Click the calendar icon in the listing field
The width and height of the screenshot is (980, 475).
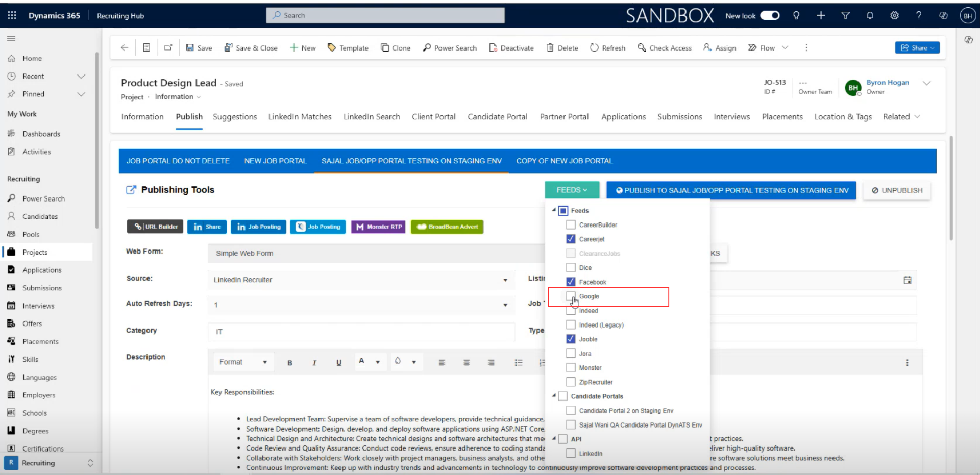coord(908,280)
